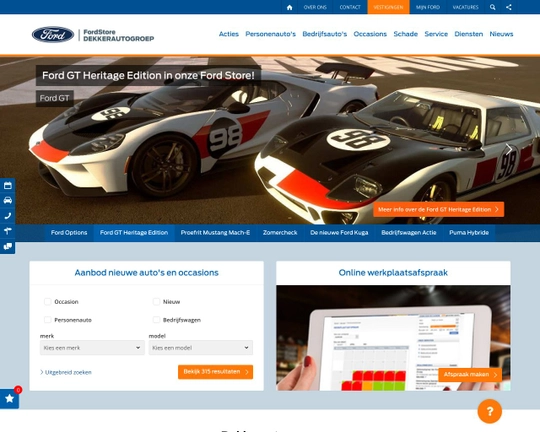Select the Bedrijfswagen Actie tab

point(409,233)
